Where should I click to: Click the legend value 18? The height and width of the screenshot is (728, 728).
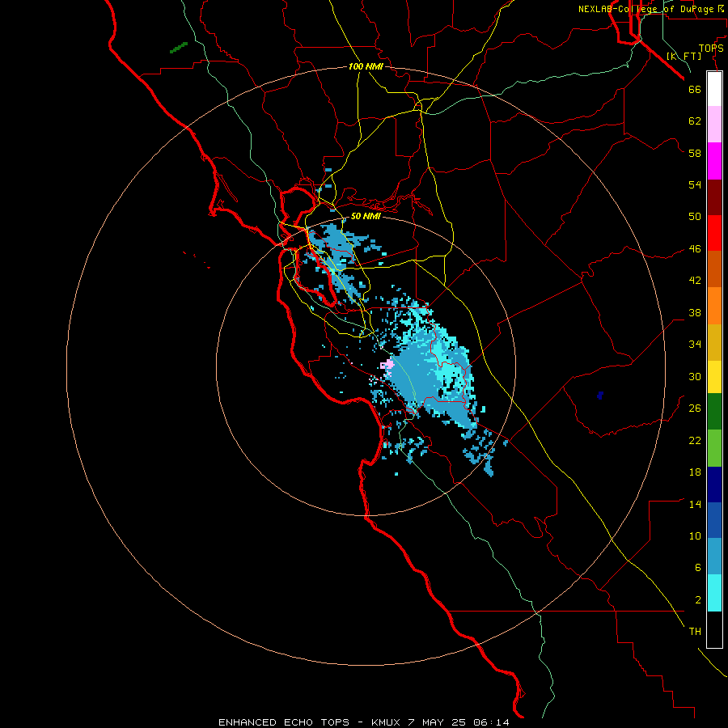(695, 472)
